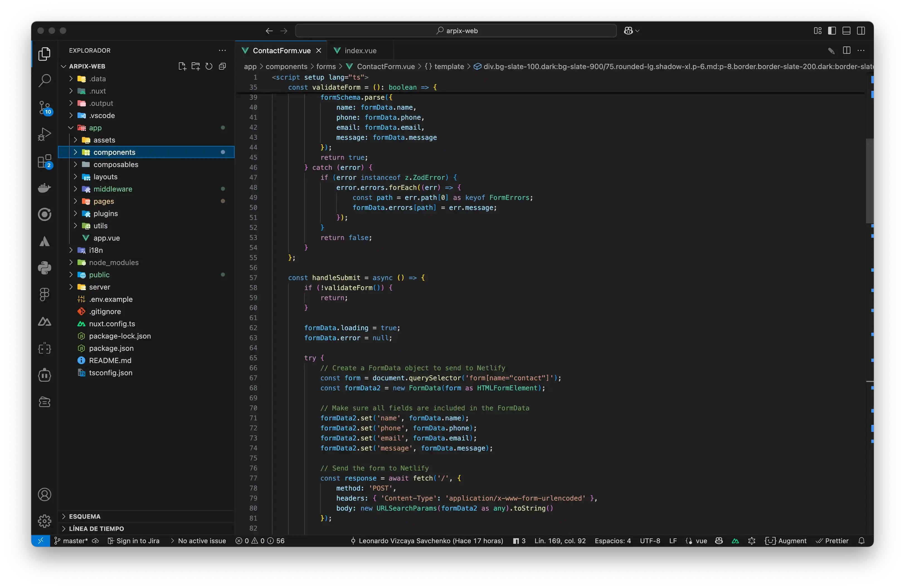Viewport: 905px width, 588px height.
Task: Click master* branch in status bar
Action: [71, 540]
